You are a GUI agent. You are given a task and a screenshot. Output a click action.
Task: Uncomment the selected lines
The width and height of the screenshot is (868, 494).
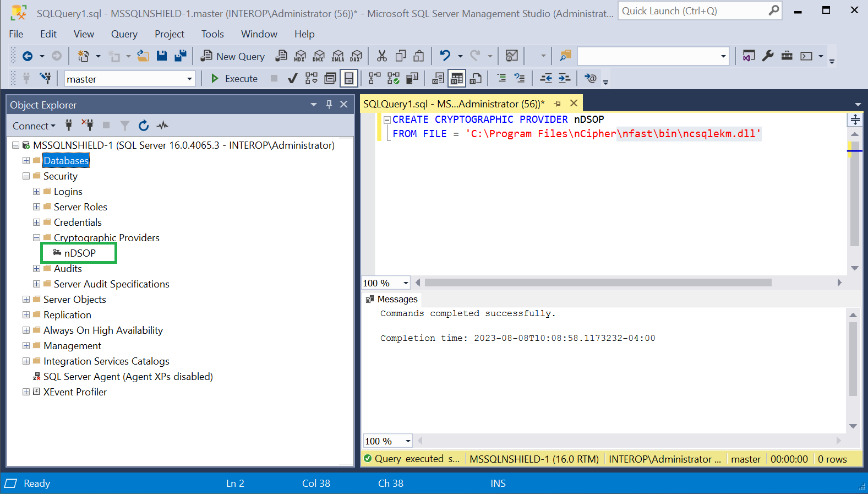coord(520,78)
